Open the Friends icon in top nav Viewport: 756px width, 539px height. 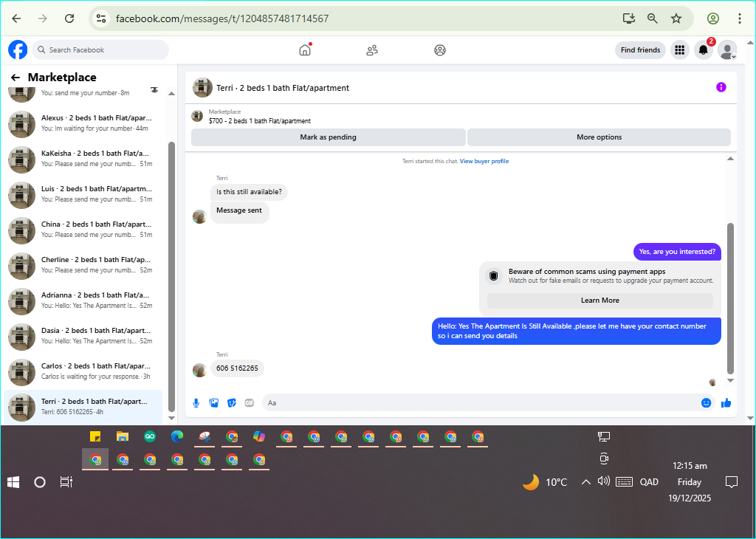pos(372,50)
